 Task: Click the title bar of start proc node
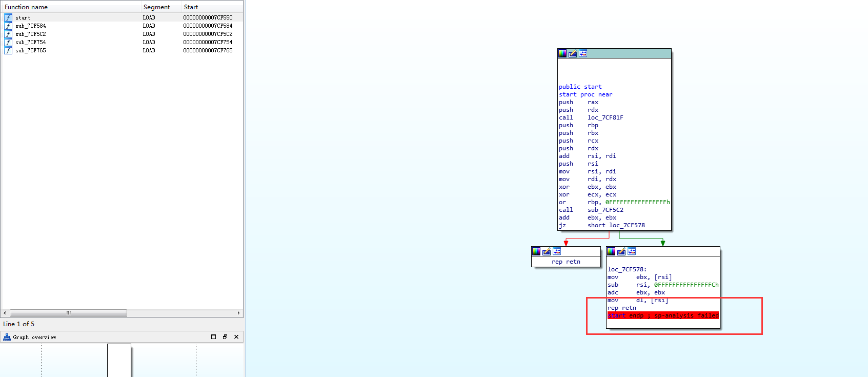[614, 53]
